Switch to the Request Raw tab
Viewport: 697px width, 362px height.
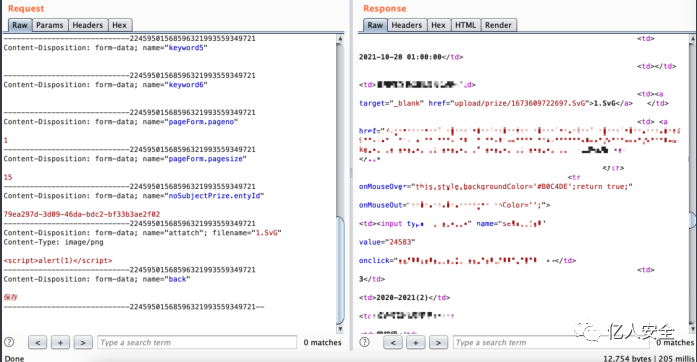point(20,25)
